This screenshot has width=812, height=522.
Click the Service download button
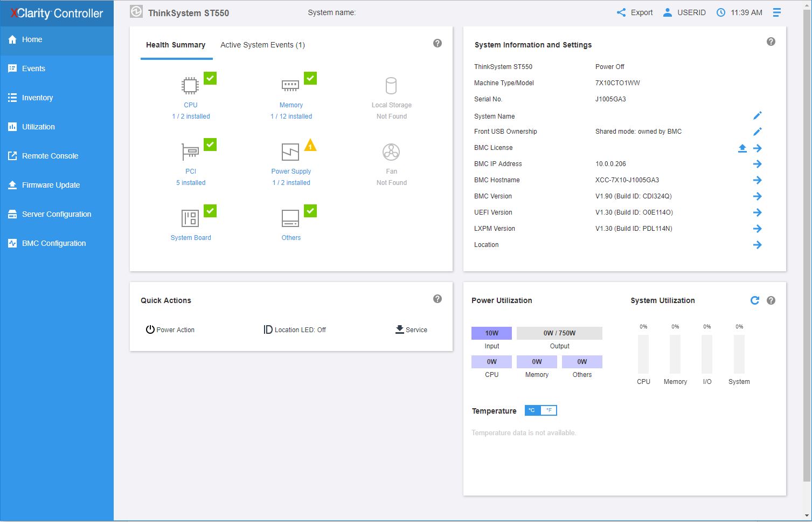pyautogui.click(x=411, y=329)
